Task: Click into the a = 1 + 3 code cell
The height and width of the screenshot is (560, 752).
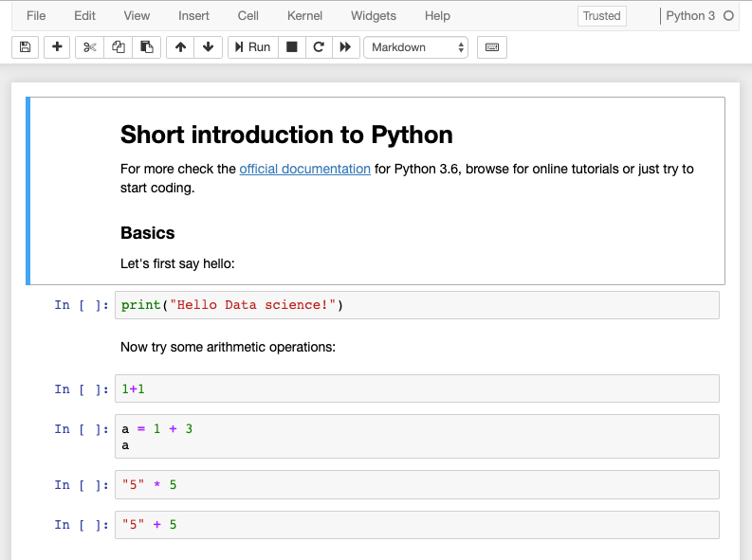Action: pos(416,437)
